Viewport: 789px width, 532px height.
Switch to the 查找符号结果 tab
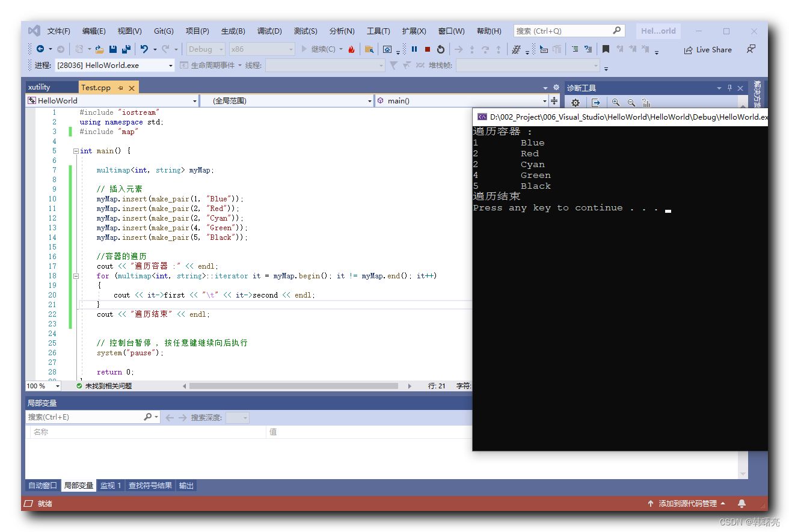point(150,486)
